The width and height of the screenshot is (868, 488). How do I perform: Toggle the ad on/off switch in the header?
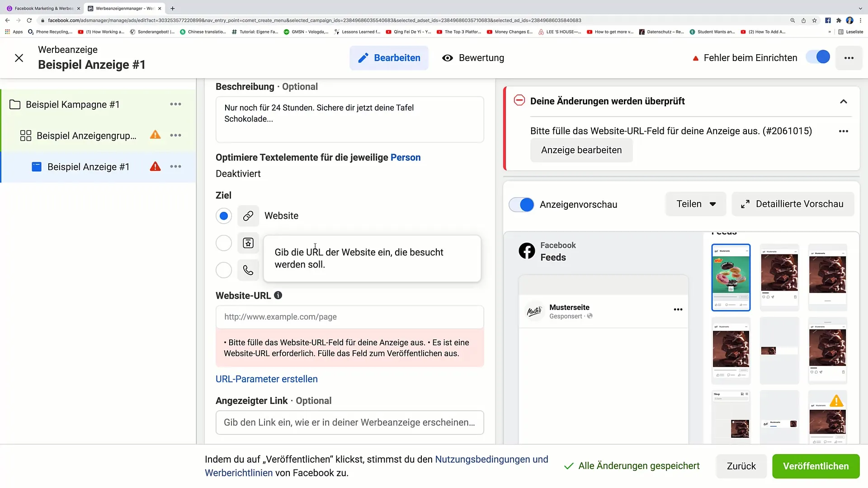(818, 57)
